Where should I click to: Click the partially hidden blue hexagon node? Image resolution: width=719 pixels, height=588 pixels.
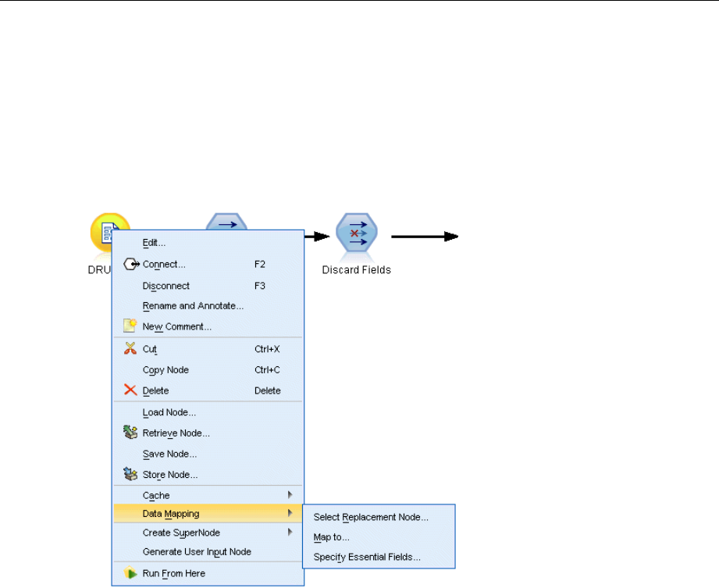[226, 221]
